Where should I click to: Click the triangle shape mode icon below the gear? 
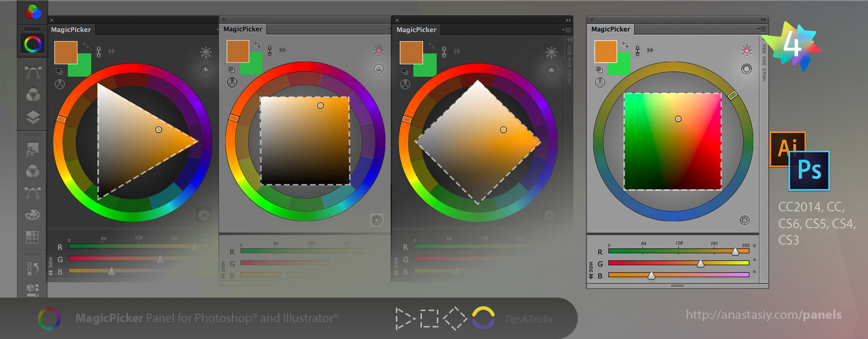pyautogui.click(x=206, y=70)
